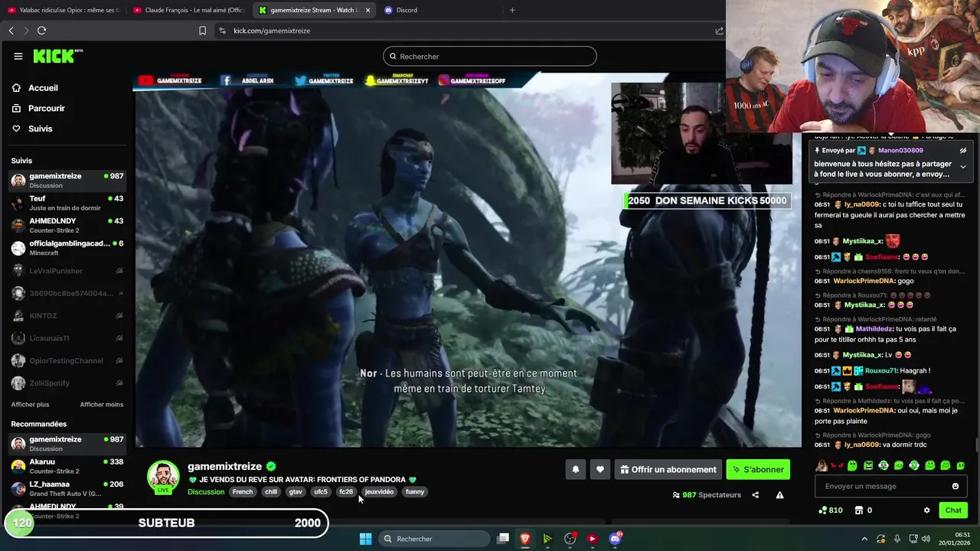The width and height of the screenshot is (980, 551).
Task: Expand the pinned message chevron
Action: [x=963, y=167]
